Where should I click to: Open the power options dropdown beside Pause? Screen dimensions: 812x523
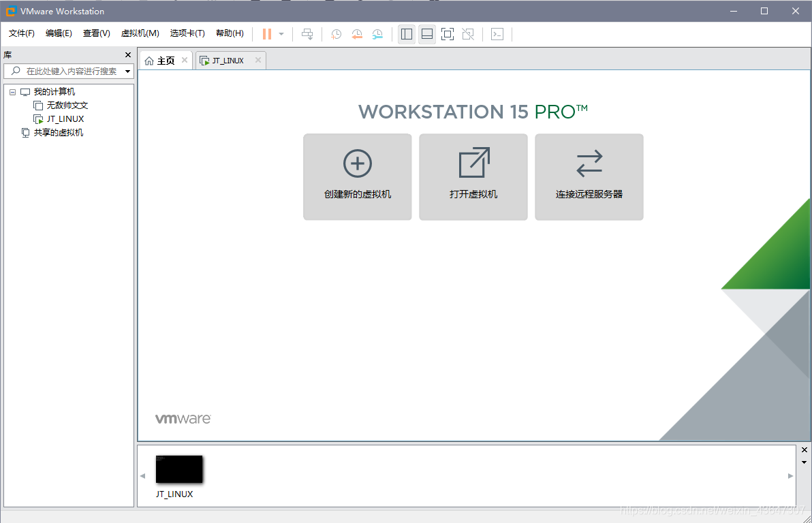click(281, 34)
